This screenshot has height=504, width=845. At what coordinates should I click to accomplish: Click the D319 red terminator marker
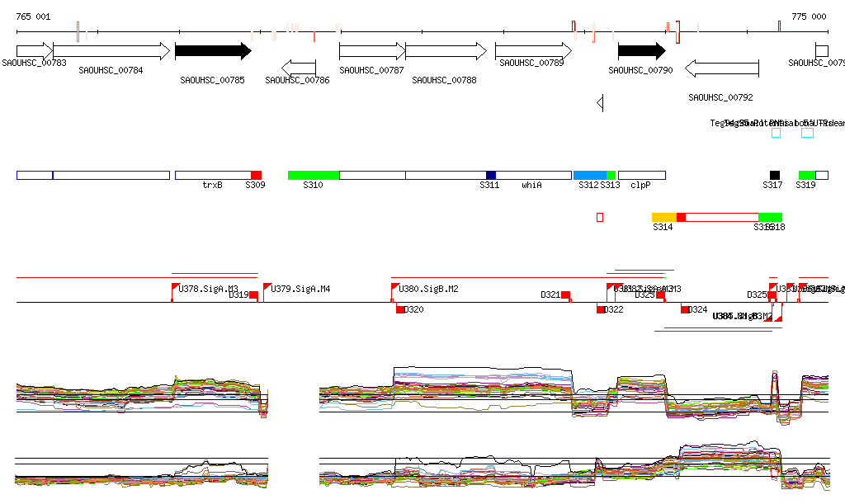pyautogui.click(x=254, y=295)
